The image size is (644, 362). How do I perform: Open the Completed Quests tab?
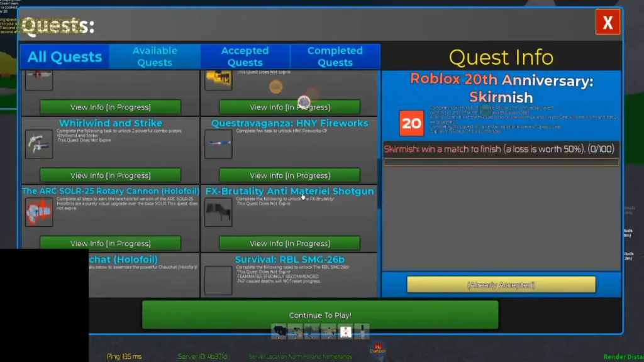click(335, 57)
